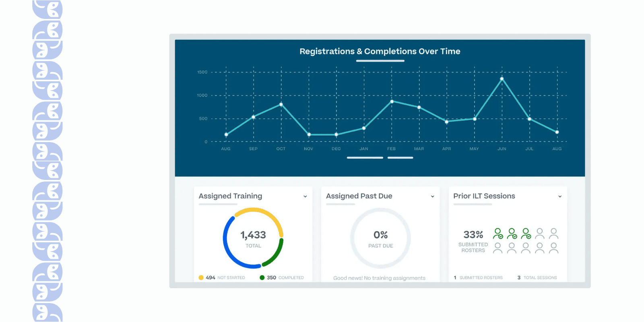Image resolution: width=644 pixels, height=322 pixels.
Task: Click the 1000 y-axis label
Action: (x=202, y=95)
